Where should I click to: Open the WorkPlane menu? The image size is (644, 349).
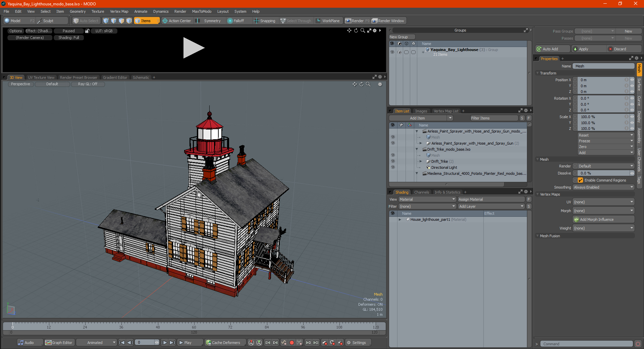[x=328, y=21]
